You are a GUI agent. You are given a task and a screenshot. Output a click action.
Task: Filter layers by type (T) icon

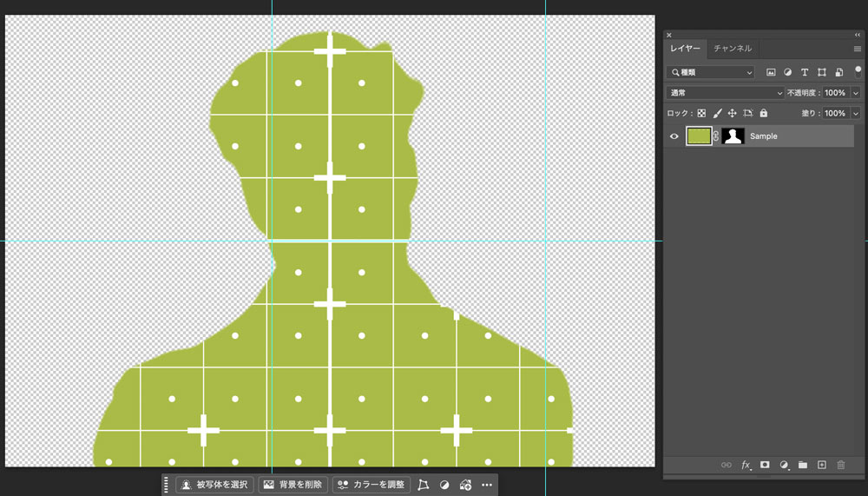pos(805,72)
